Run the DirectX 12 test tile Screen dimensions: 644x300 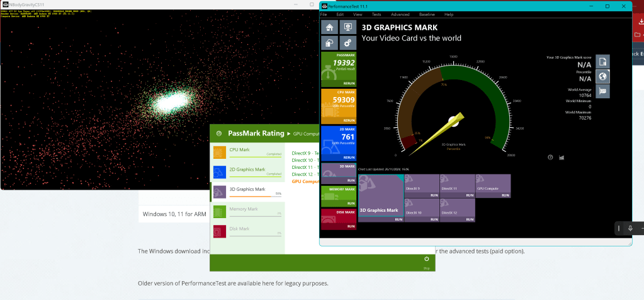(470, 219)
